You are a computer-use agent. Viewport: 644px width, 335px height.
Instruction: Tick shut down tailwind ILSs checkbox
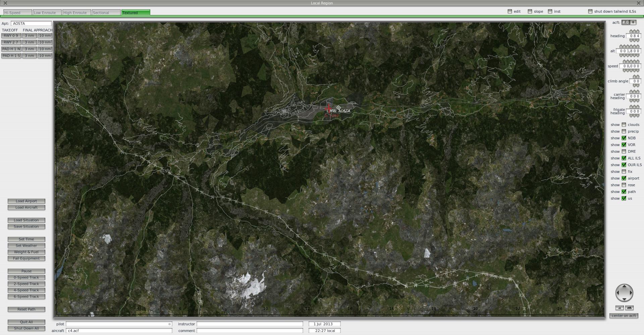click(x=590, y=11)
